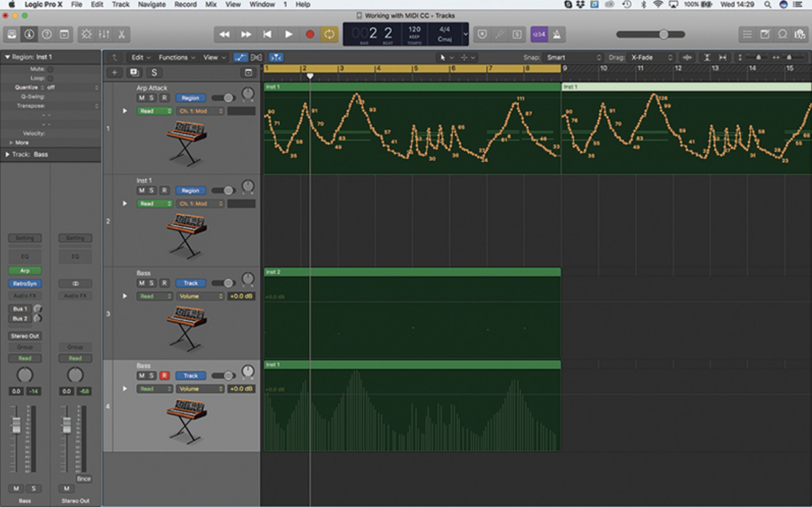Open the Navigate menu
Viewport: 812px width, 507px height.
tap(152, 5)
